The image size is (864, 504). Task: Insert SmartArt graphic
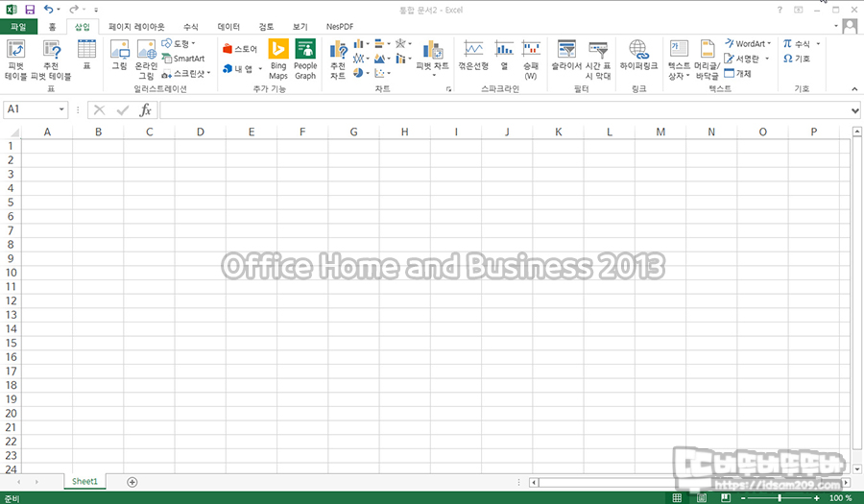[x=183, y=59]
